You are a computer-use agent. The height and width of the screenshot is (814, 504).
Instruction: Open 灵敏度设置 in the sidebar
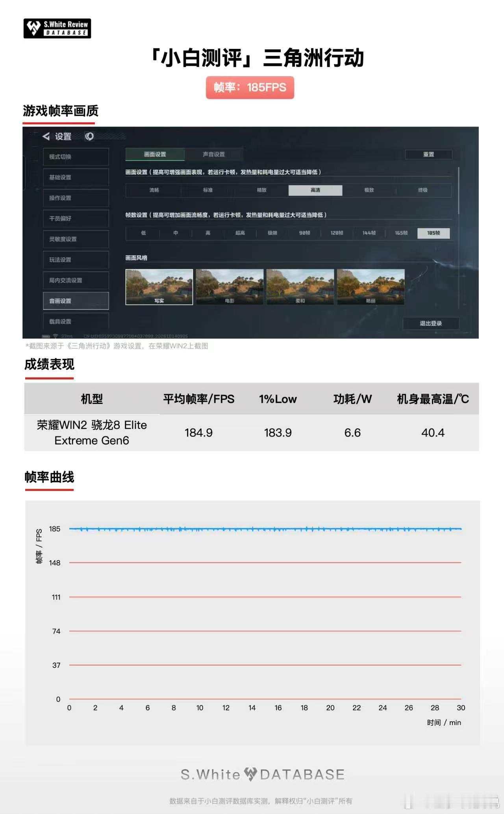(76, 239)
